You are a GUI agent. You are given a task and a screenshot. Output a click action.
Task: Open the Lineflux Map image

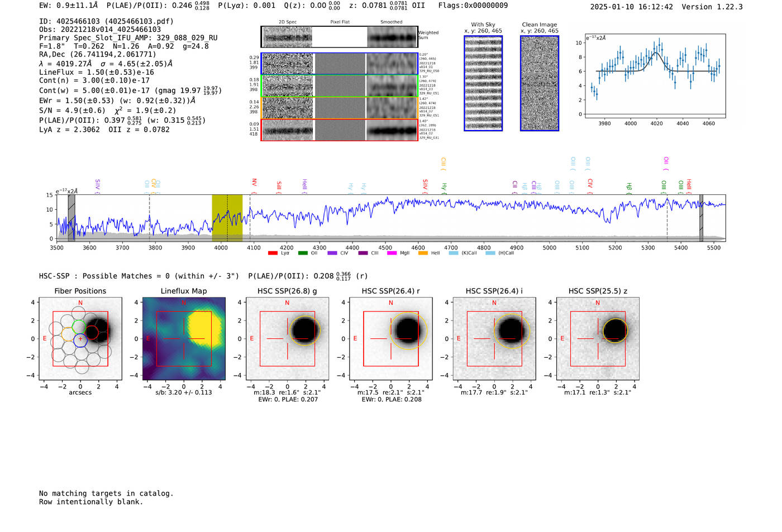coord(184,339)
